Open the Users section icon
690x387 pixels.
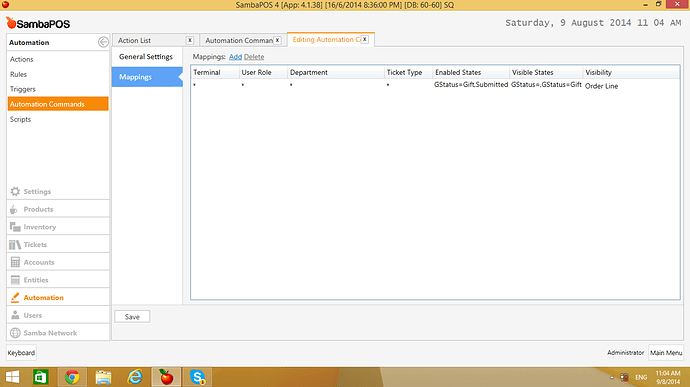[x=15, y=315]
